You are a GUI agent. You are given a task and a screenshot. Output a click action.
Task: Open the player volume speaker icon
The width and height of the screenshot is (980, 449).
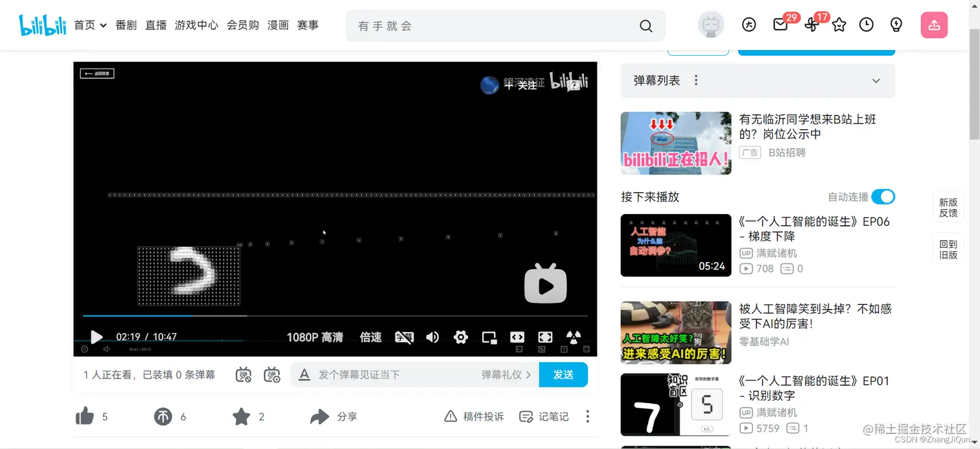click(x=432, y=337)
